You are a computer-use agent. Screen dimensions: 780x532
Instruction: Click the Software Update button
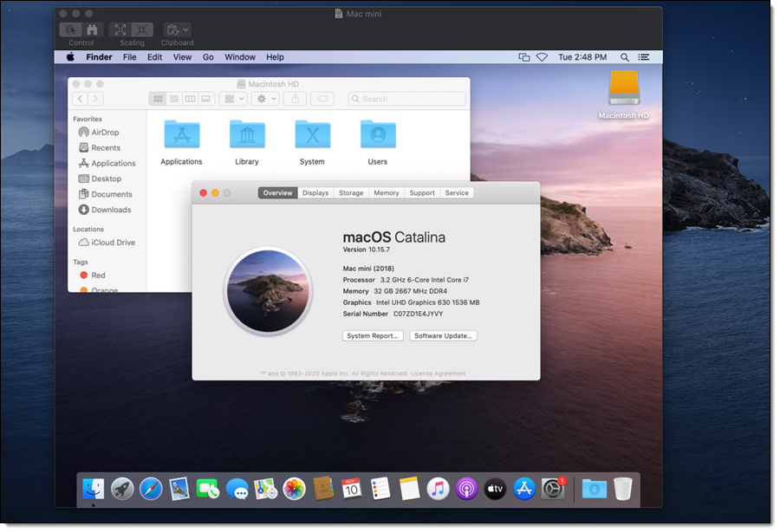(443, 335)
